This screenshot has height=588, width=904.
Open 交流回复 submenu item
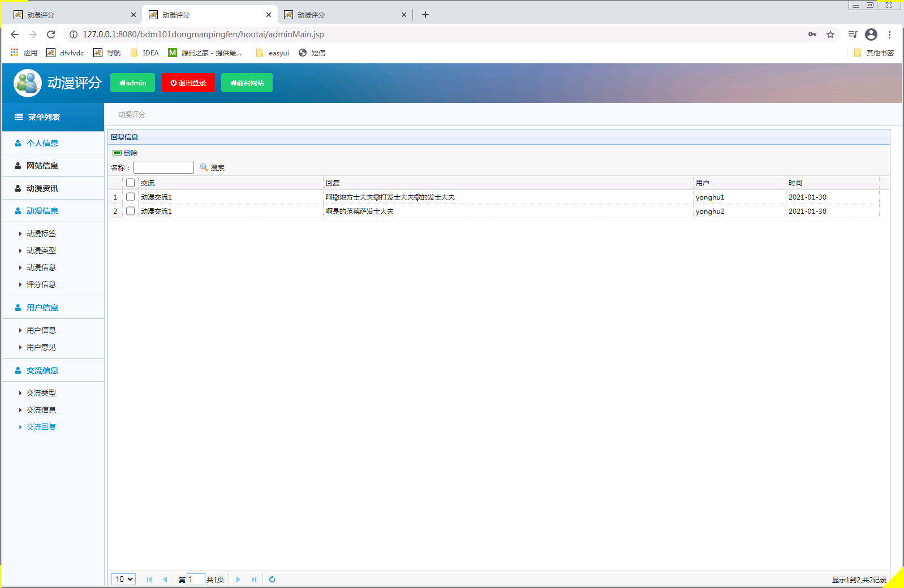(41, 427)
